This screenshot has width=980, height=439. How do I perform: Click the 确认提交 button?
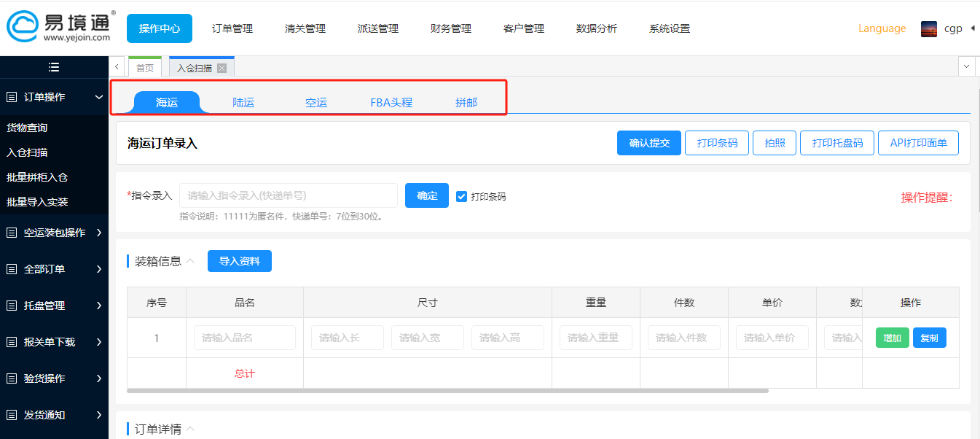[648, 143]
